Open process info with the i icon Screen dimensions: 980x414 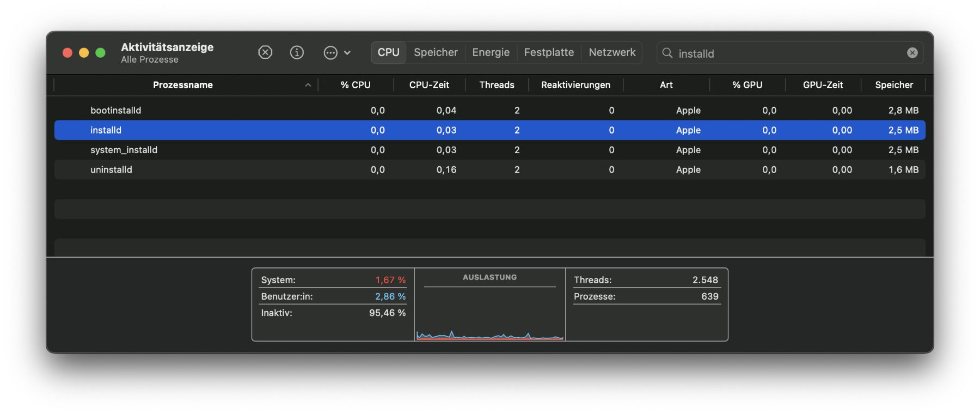(297, 52)
